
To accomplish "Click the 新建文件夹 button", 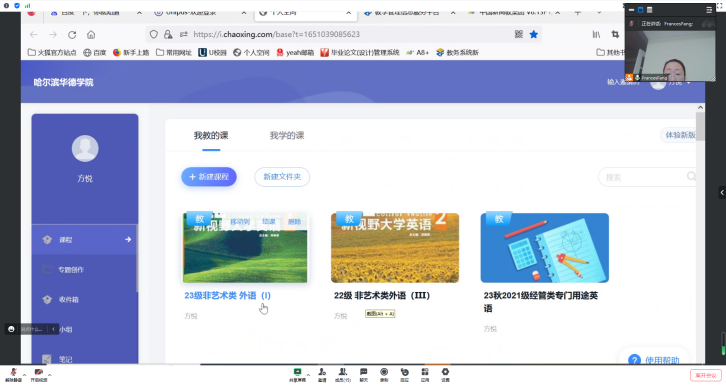I will (x=282, y=177).
